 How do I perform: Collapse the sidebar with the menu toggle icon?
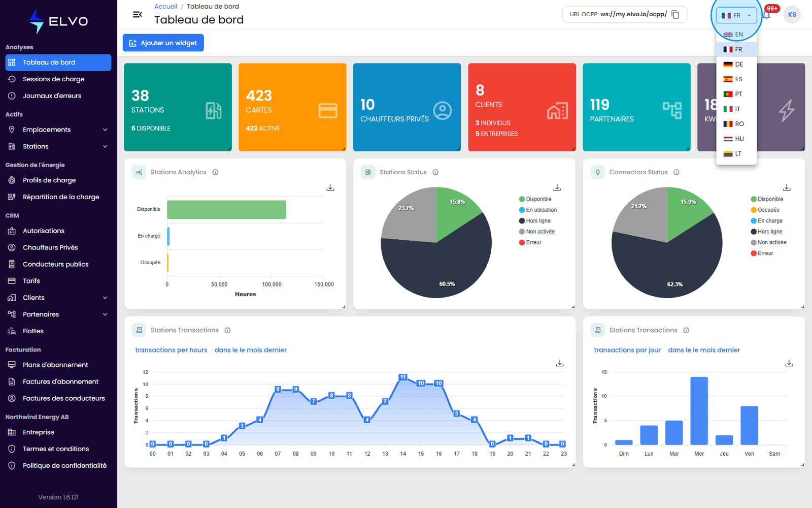(137, 14)
